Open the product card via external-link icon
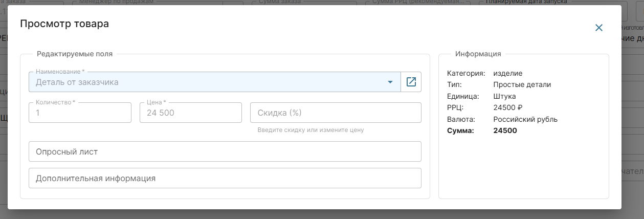The width and height of the screenshot is (644, 219). pyautogui.click(x=411, y=82)
